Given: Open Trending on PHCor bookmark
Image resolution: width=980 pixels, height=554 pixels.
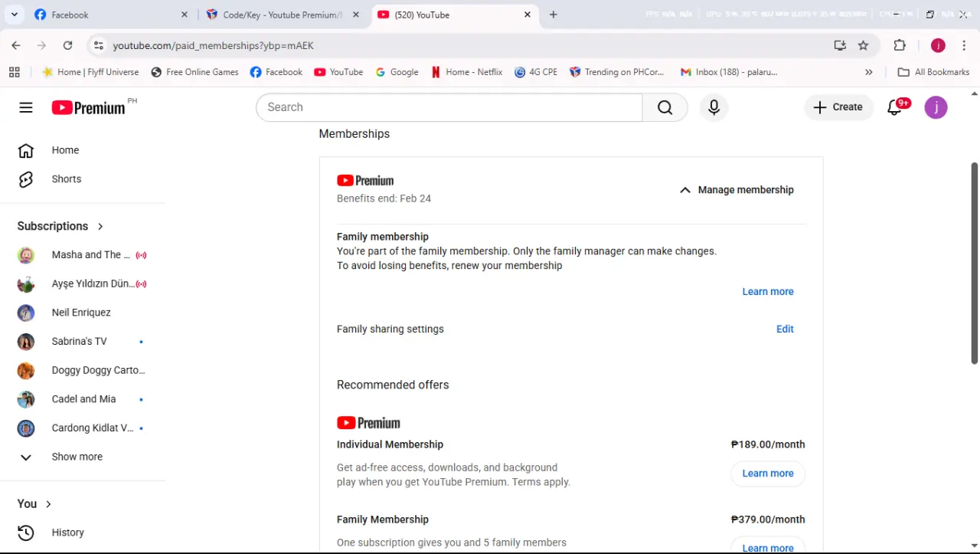Looking at the screenshot, I should pyautogui.click(x=617, y=72).
